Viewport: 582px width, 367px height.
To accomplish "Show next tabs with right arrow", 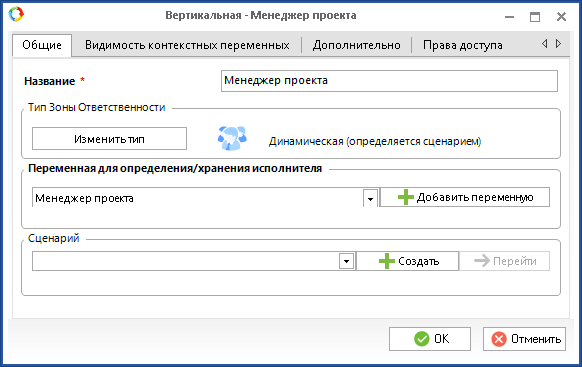I will click(558, 44).
